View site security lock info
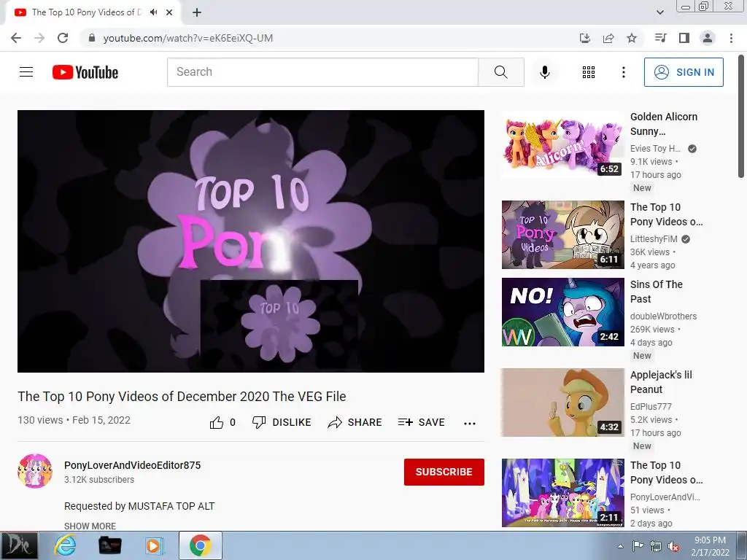Image resolution: width=747 pixels, height=560 pixels. [92, 38]
